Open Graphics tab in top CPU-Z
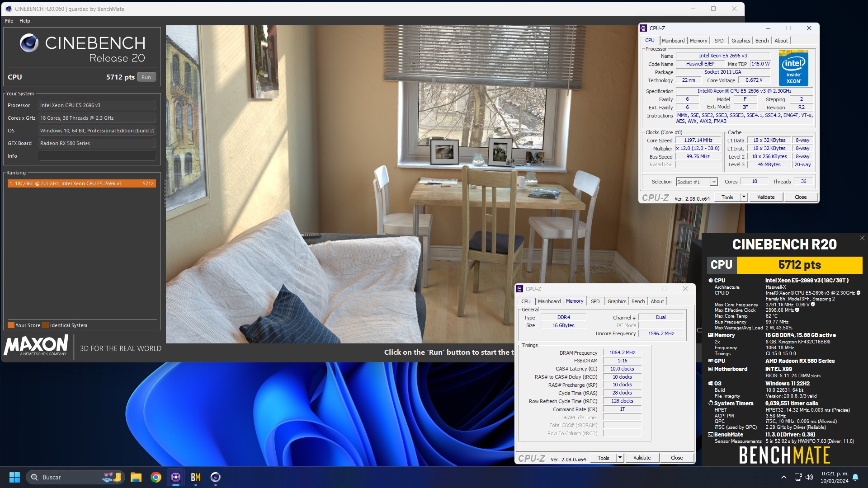 pos(741,41)
